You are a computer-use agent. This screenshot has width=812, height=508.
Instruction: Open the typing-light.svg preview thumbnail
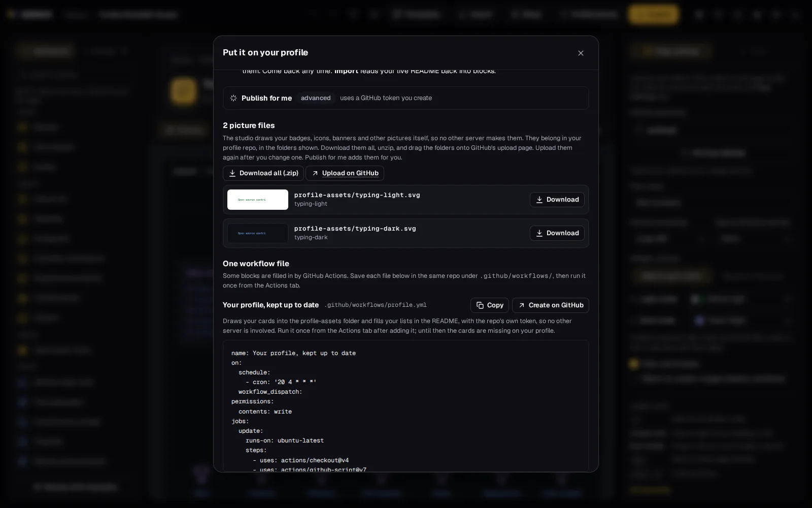[258, 200]
